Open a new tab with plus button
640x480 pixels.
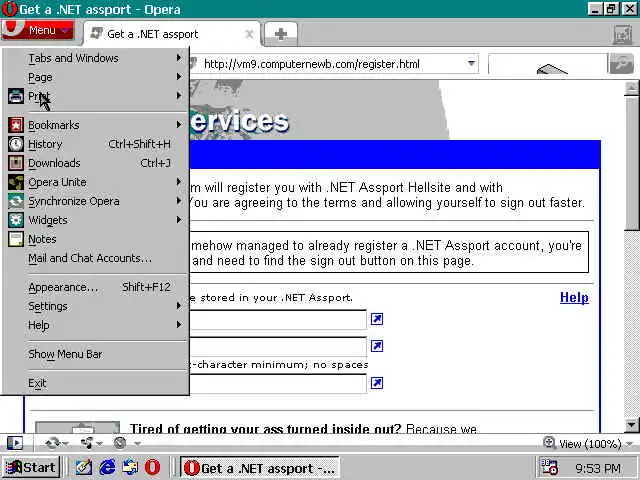pos(281,34)
